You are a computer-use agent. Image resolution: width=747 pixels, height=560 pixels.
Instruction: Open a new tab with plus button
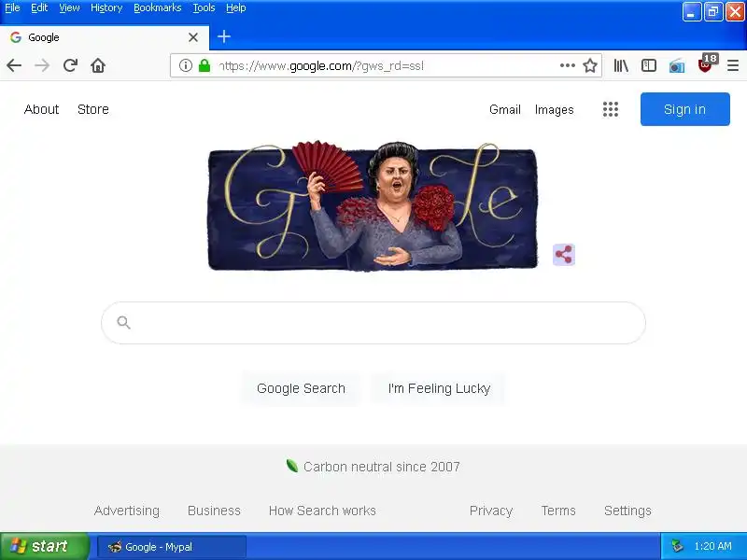point(224,36)
